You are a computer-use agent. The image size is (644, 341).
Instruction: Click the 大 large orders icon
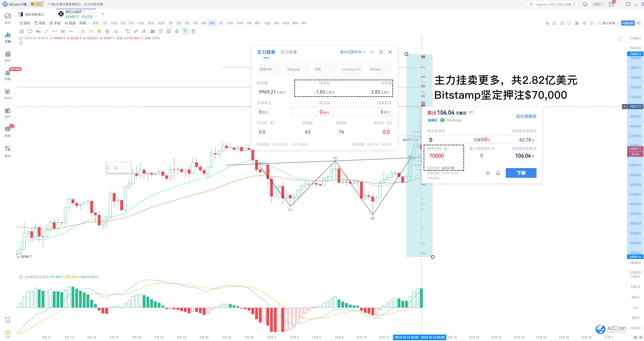click(x=91, y=31)
